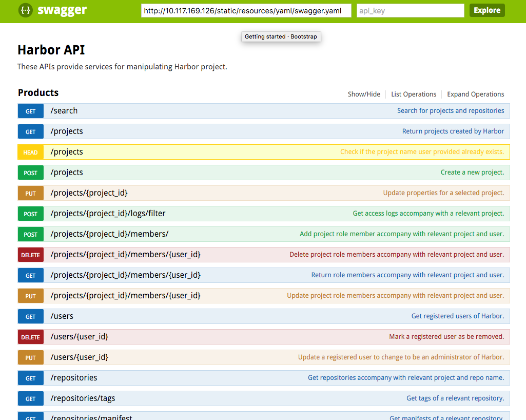Open the Getting started Bootstrap link
The height and width of the screenshot is (420, 526).
281,36
